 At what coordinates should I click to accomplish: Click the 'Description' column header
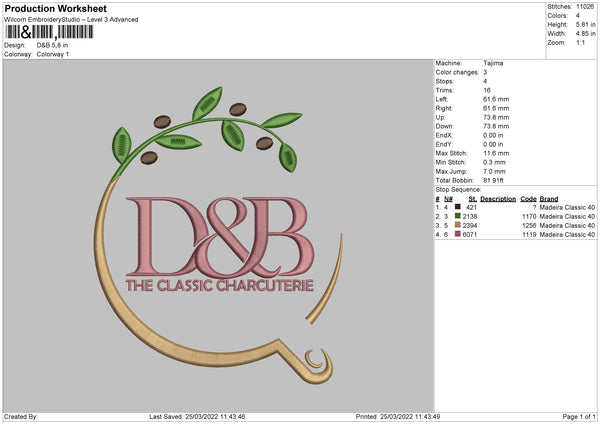(498, 199)
